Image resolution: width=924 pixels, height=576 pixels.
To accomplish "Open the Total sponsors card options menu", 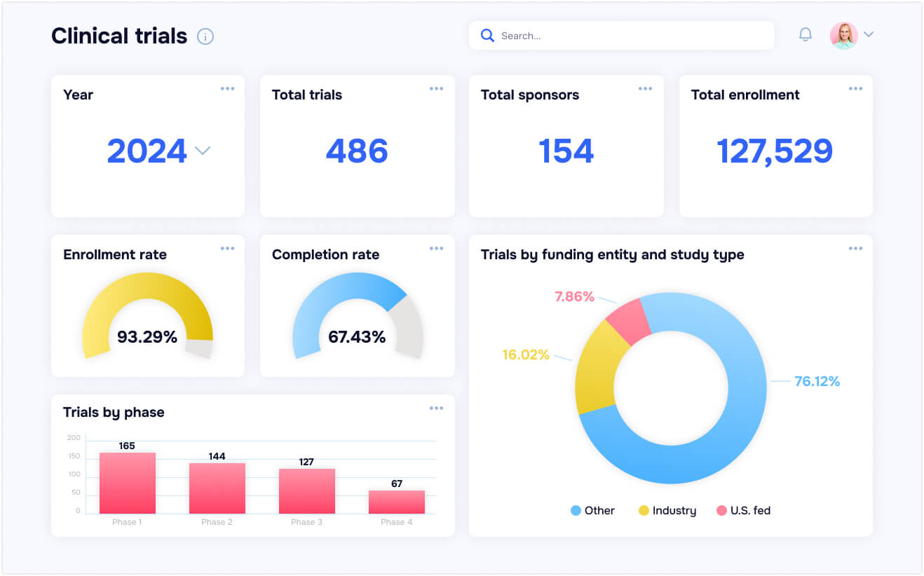I will 645,89.
